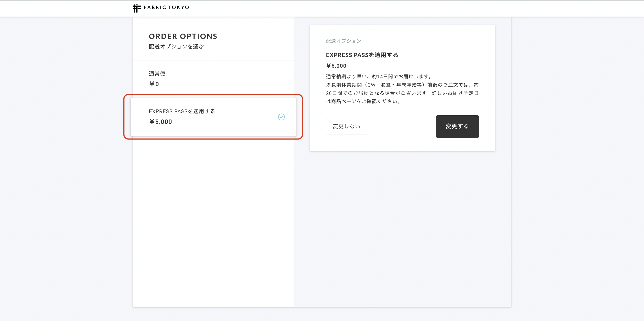Screen dimensions: 644x321
Task: Click the checkmark icon on EXPRESS PASS card
Action: tap(281, 117)
